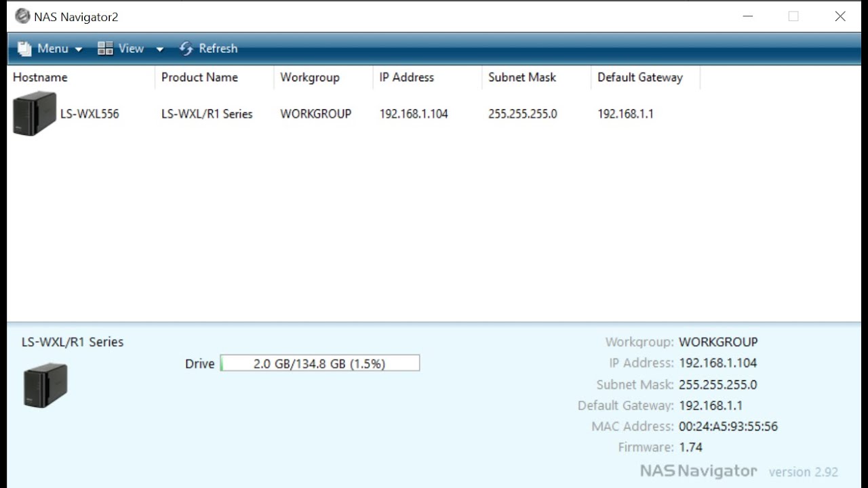
Task: Expand the View dropdown arrow
Action: 160,49
